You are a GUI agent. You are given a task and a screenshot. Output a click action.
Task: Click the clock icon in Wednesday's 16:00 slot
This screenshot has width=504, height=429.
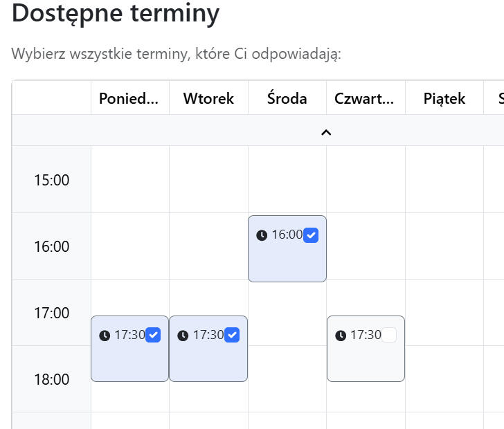[262, 235]
